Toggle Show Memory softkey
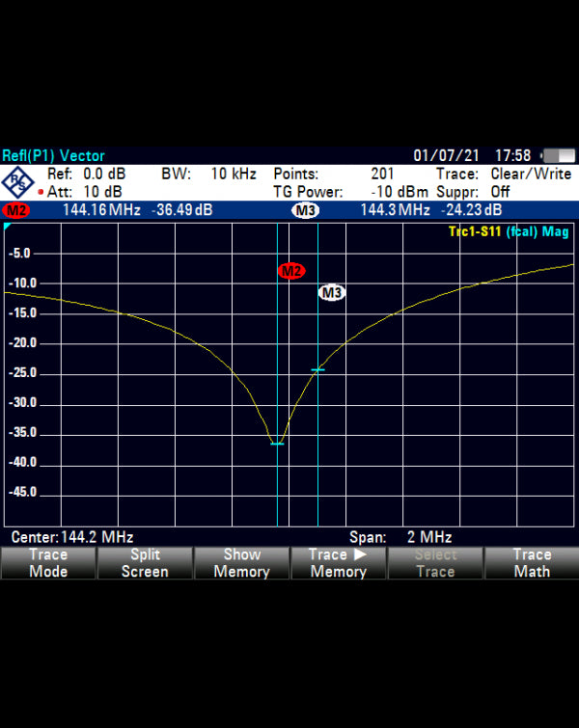 coord(241,563)
